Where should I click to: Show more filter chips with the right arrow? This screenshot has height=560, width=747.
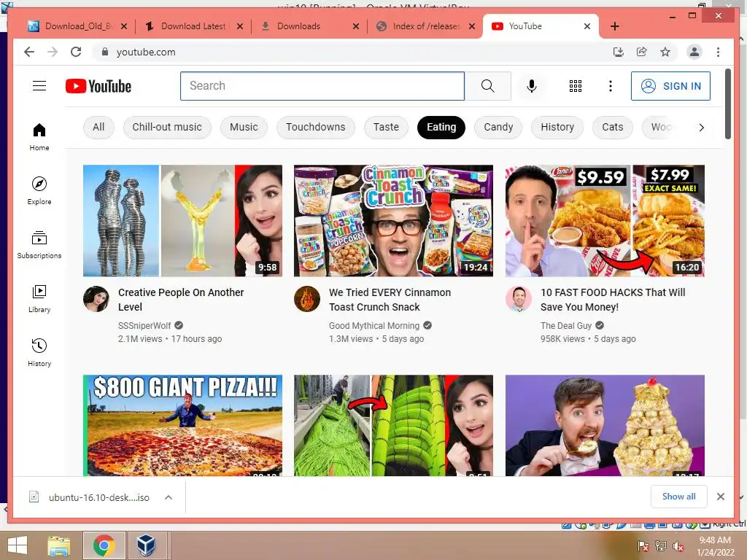pos(701,127)
